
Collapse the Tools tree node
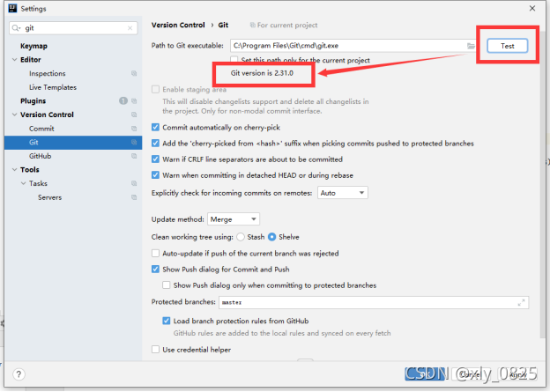point(14,170)
